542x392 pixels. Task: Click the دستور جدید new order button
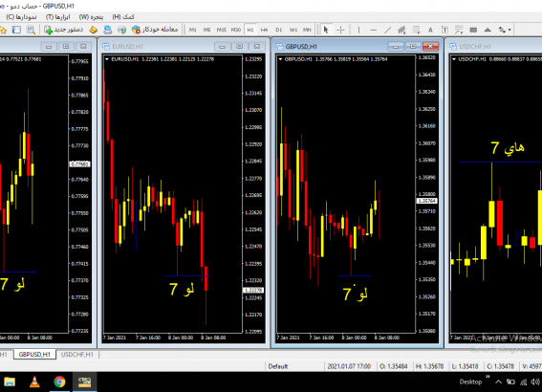64,30
